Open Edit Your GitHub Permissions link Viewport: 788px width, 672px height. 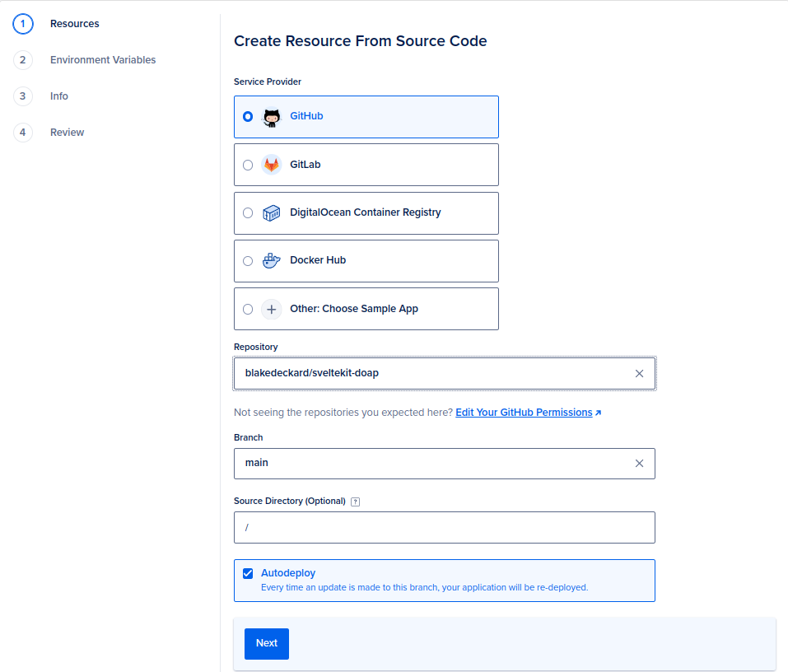click(x=524, y=412)
